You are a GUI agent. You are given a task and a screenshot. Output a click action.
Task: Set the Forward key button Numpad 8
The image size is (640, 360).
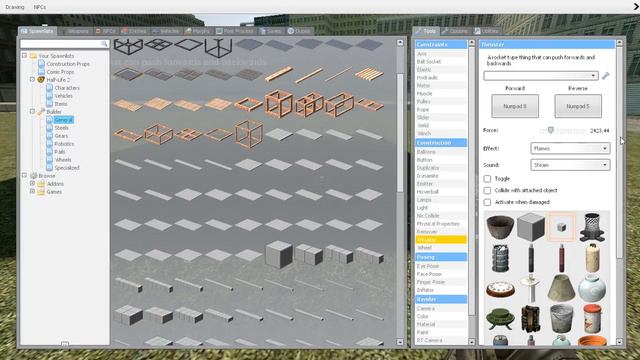[515, 106]
